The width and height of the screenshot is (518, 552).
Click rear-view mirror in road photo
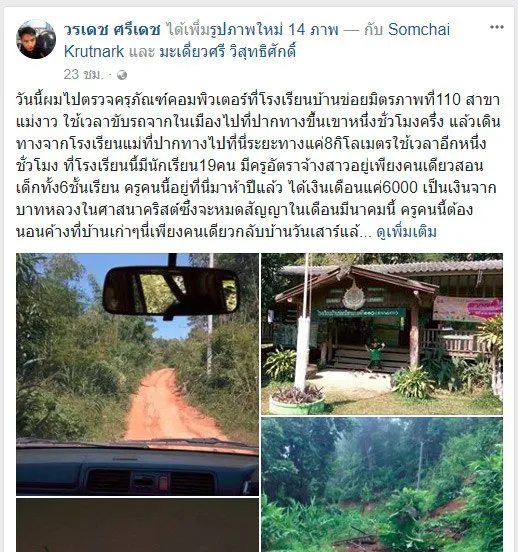[x=171, y=291]
